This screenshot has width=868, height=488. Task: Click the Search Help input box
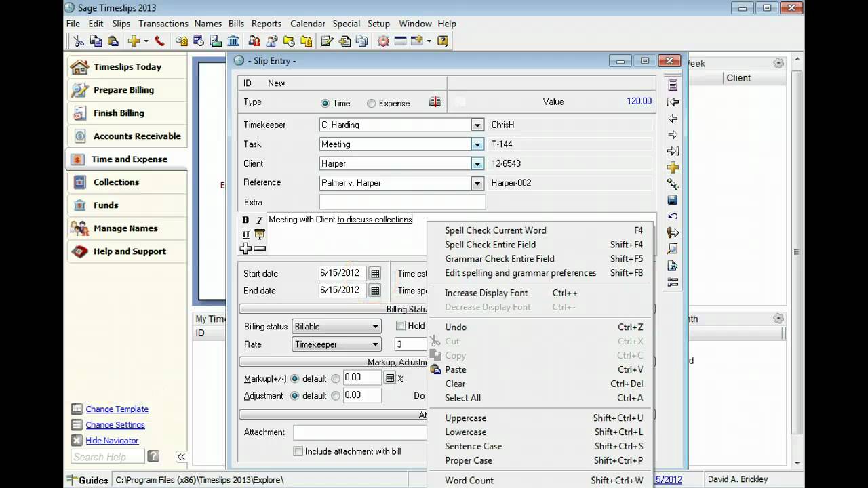pos(107,457)
